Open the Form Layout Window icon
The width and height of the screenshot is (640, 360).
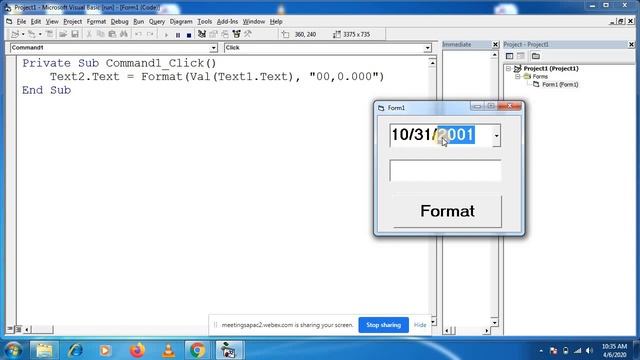pyautogui.click(x=225, y=34)
